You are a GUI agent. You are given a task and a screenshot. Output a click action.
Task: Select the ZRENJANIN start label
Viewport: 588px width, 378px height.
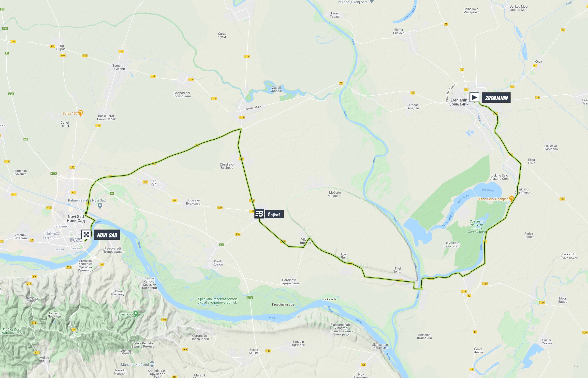(x=496, y=98)
